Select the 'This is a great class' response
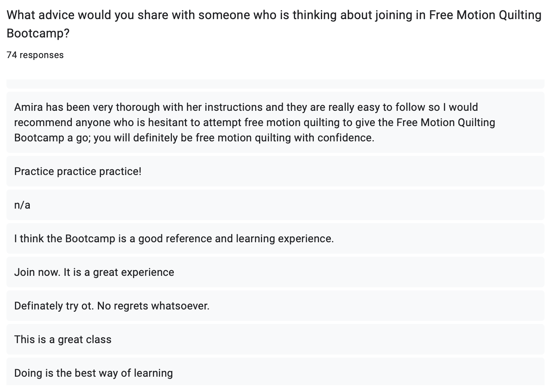Viewport: 551px width, 392px height. 275,339
